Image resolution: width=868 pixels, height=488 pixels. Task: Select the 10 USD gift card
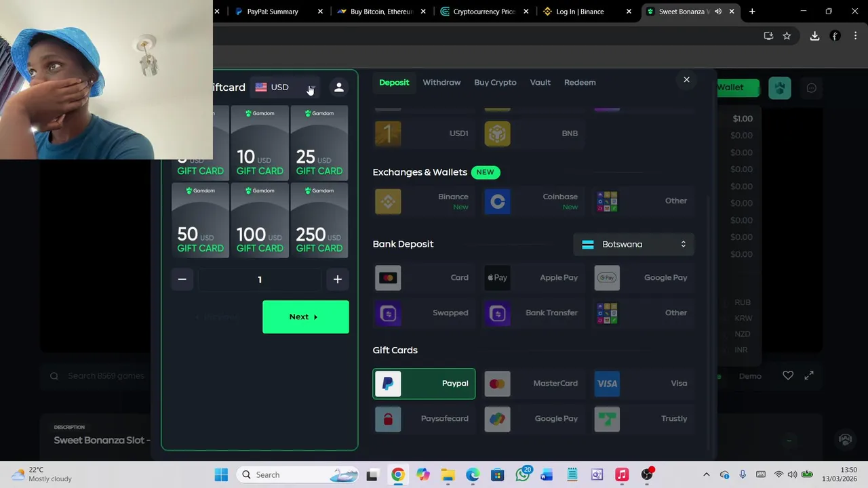(260, 143)
